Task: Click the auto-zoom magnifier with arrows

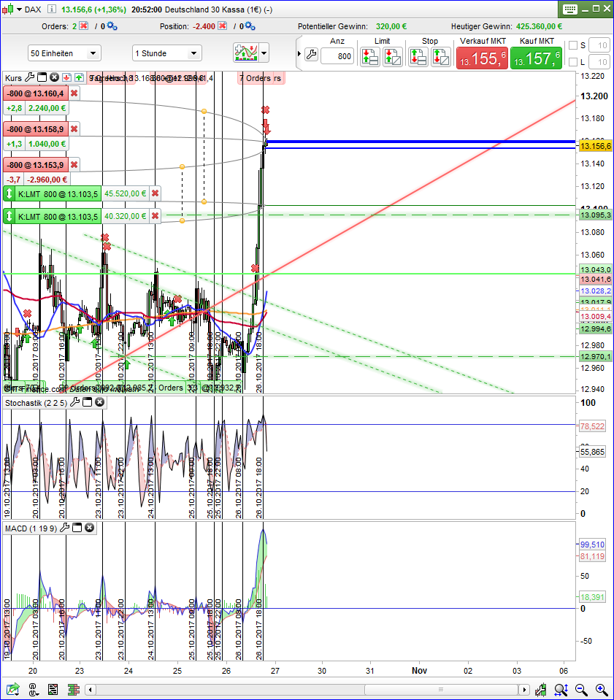Action: coord(561,689)
